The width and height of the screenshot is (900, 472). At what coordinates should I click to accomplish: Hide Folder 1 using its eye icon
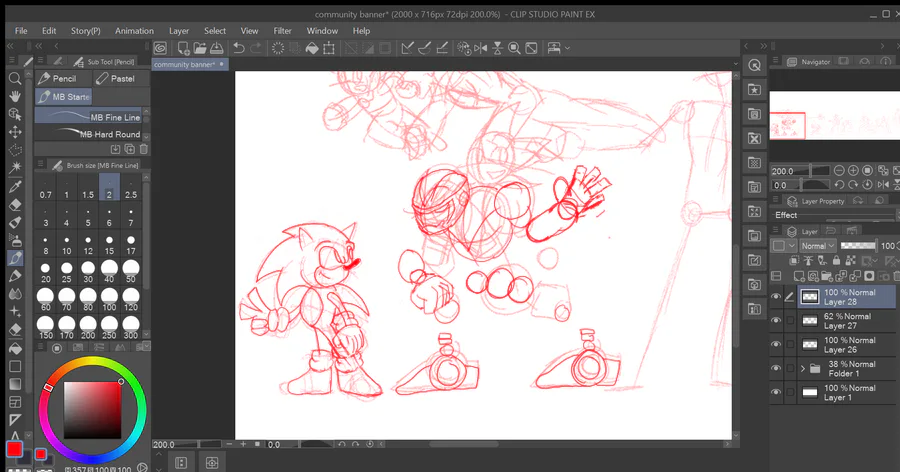coord(776,369)
